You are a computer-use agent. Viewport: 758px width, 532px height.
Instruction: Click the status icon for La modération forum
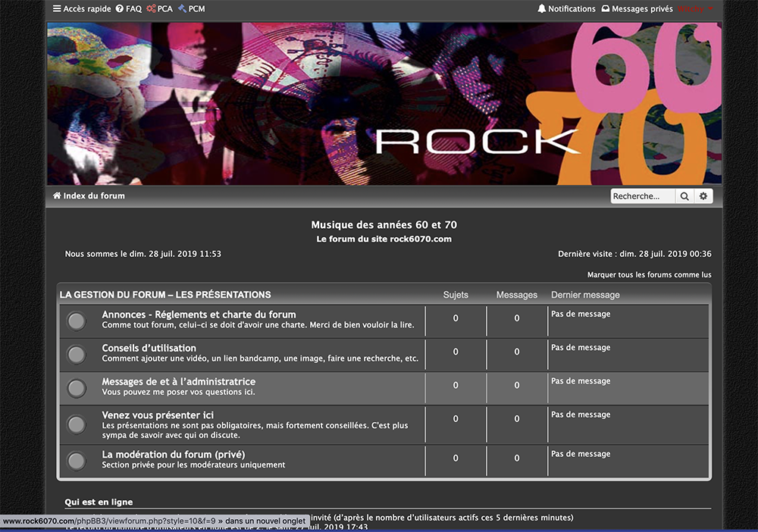(x=77, y=461)
